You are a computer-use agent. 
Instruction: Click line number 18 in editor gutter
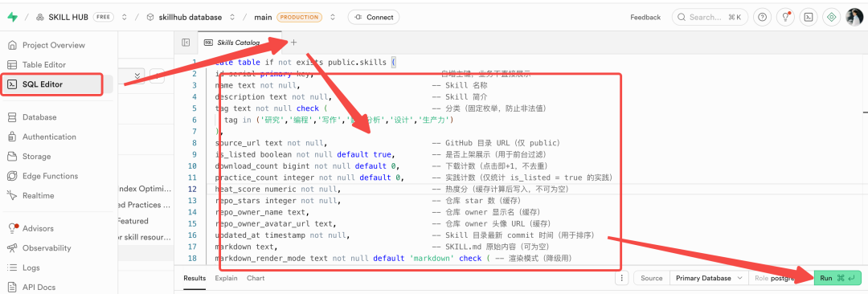(x=193, y=259)
